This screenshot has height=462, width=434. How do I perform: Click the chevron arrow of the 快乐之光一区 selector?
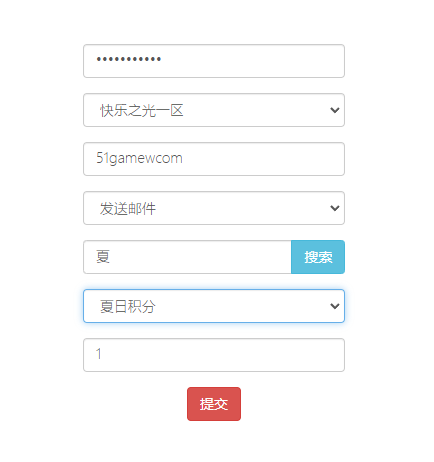coord(334,110)
